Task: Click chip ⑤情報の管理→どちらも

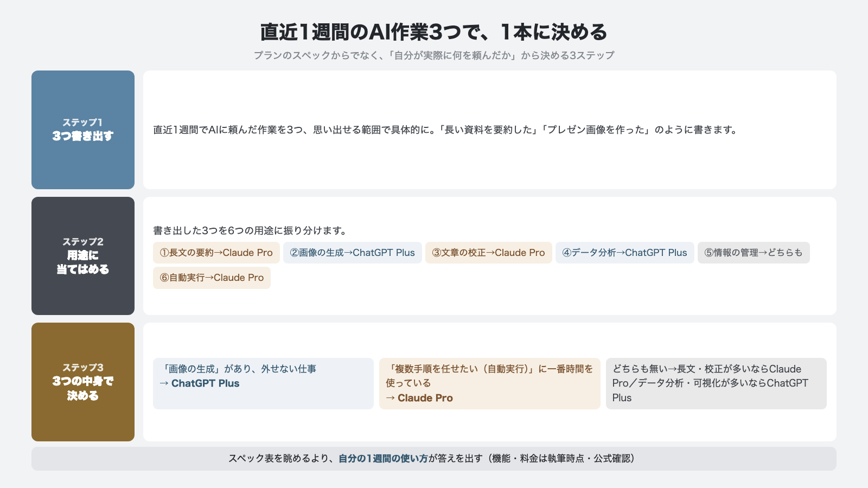Action: tap(754, 253)
